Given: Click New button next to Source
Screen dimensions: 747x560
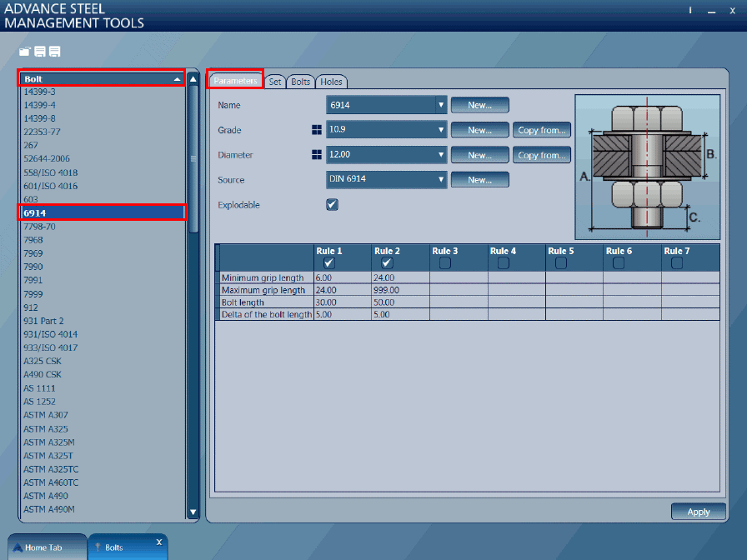Looking at the screenshot, I should (479, 179).
